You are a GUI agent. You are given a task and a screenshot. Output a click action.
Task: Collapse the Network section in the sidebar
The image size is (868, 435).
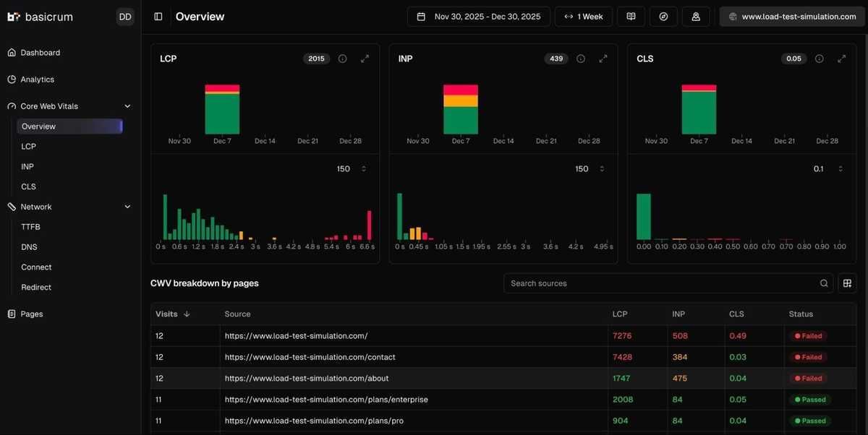(x=127, y=206)
